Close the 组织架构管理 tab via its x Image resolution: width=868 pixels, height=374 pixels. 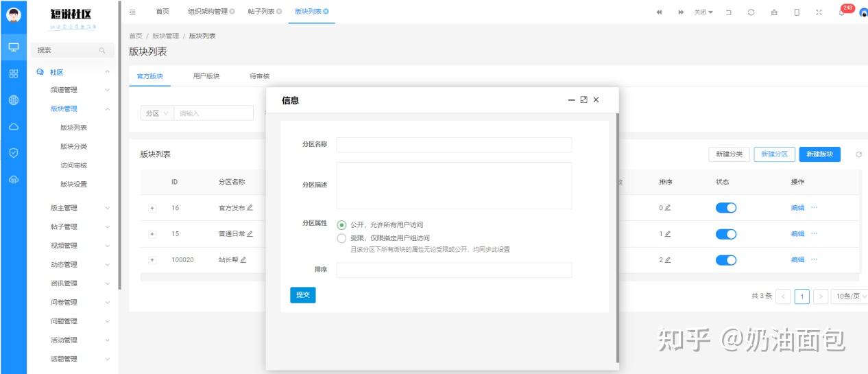pyautogui.click(x=232, y=12)
